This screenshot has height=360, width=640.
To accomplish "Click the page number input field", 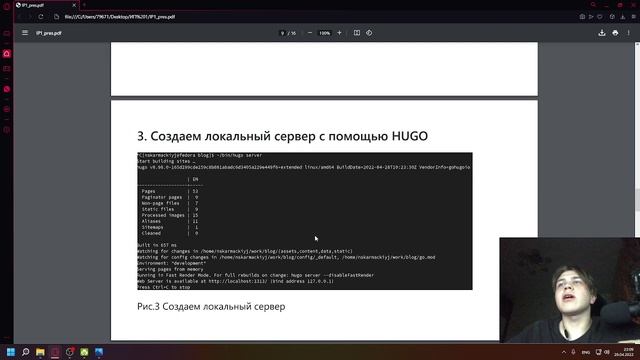I will 282,33.
